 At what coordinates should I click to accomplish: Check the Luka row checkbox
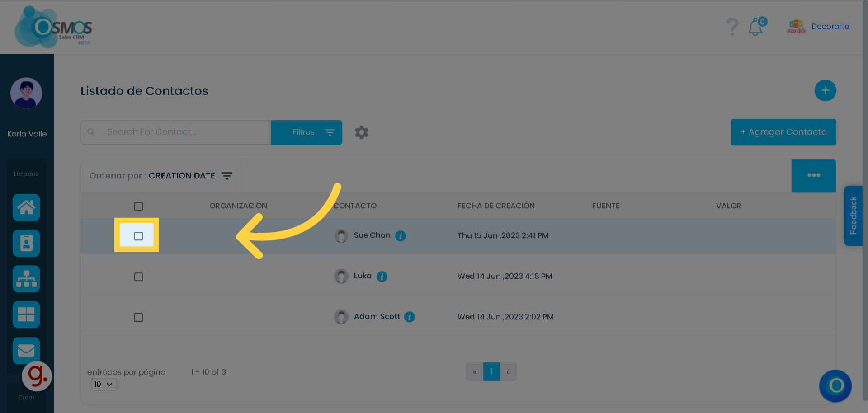(x=139, y=277)
